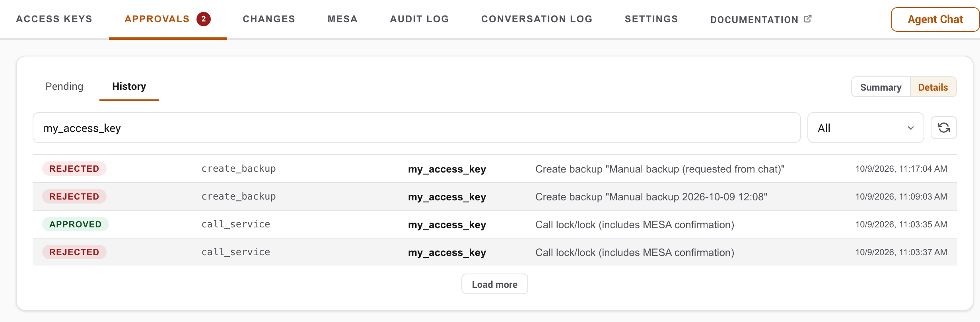Click the approved "Call lock/lock" description
This screenshot has height=322, width=980.
[634, 225]
